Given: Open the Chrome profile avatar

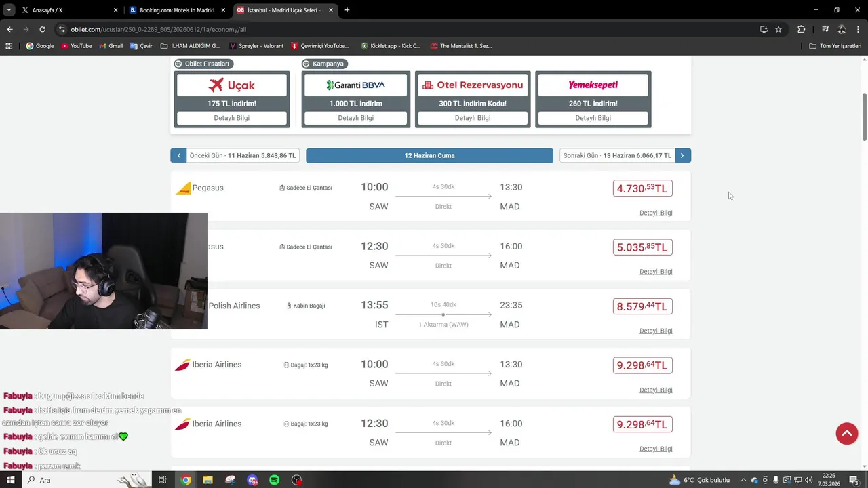Looking at the screenshot, I should point(842,29).
